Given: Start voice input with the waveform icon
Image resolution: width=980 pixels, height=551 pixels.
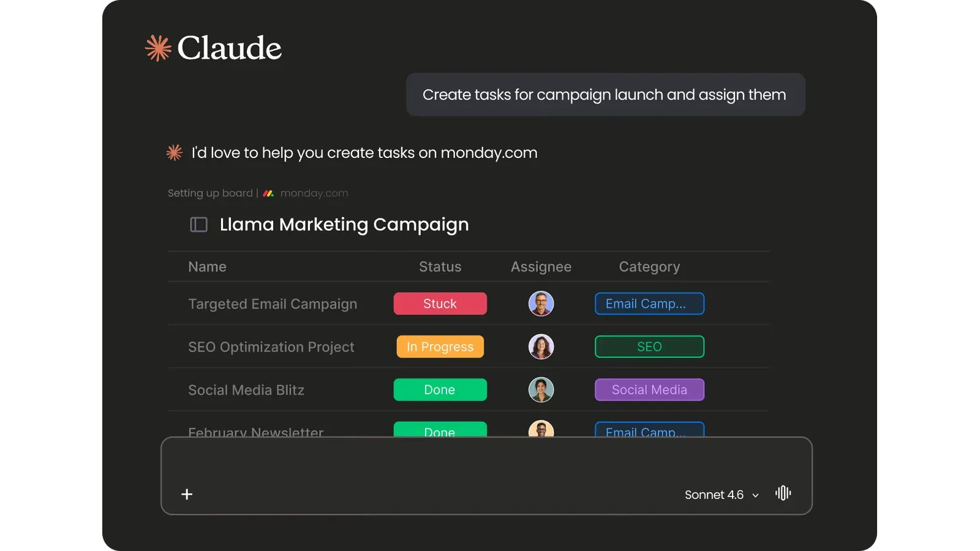Looking at the screenshot, I should 783,493.
